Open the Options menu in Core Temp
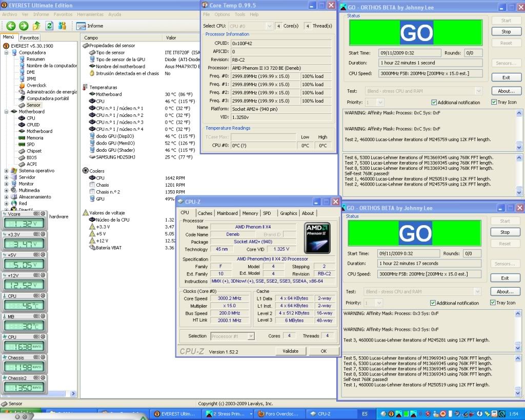This screenshot has width=525, height=420. [x=222, y=14]
